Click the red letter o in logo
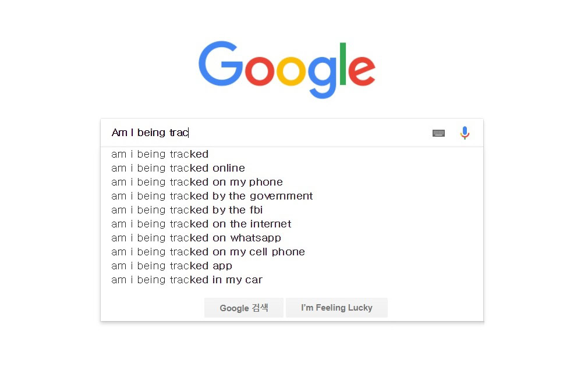Image resolution: width=588 pixels, height=374 pixels. [x=259, y=72]
